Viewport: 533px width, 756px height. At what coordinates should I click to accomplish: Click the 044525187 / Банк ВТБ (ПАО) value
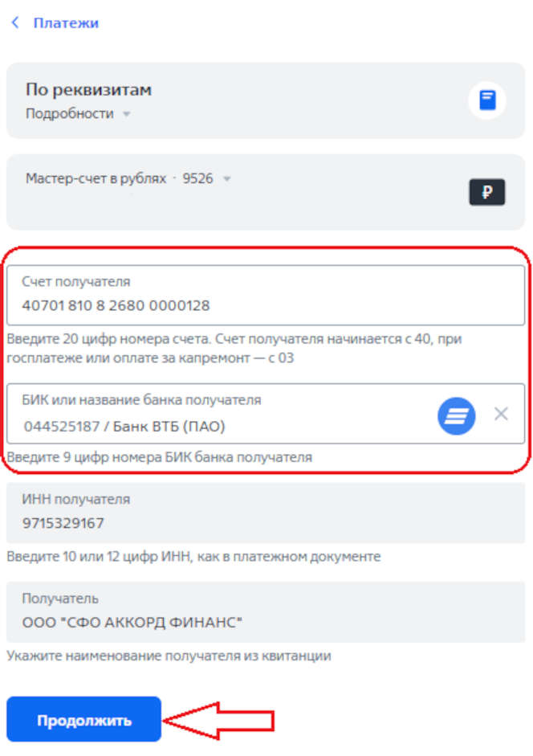point(124,427)
